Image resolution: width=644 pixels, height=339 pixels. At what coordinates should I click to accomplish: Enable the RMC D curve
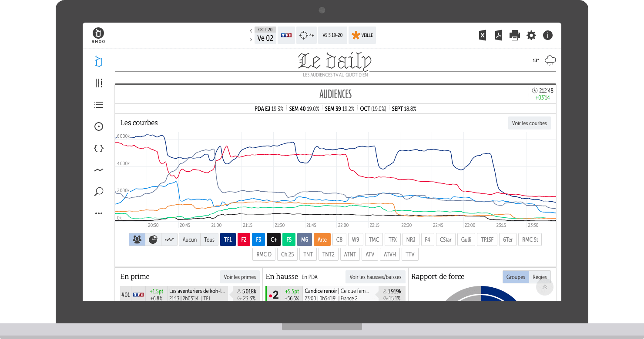(264, 254)
